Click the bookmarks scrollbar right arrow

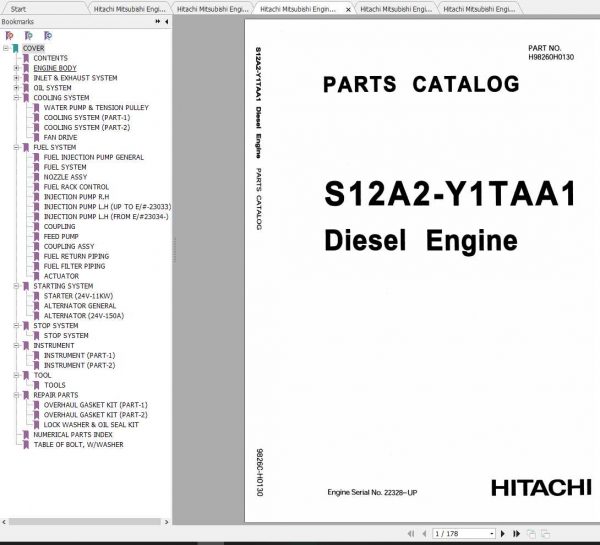tap(166, 522)
